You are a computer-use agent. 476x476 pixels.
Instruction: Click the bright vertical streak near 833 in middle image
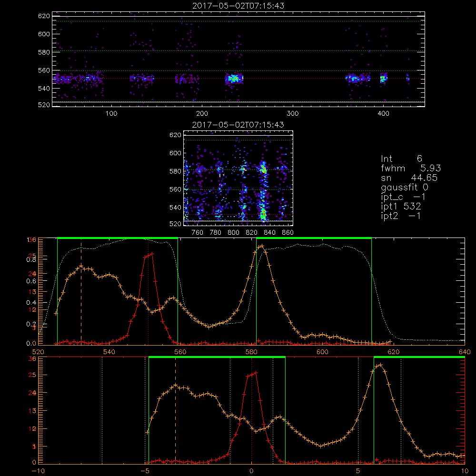(x=263, y=191)
